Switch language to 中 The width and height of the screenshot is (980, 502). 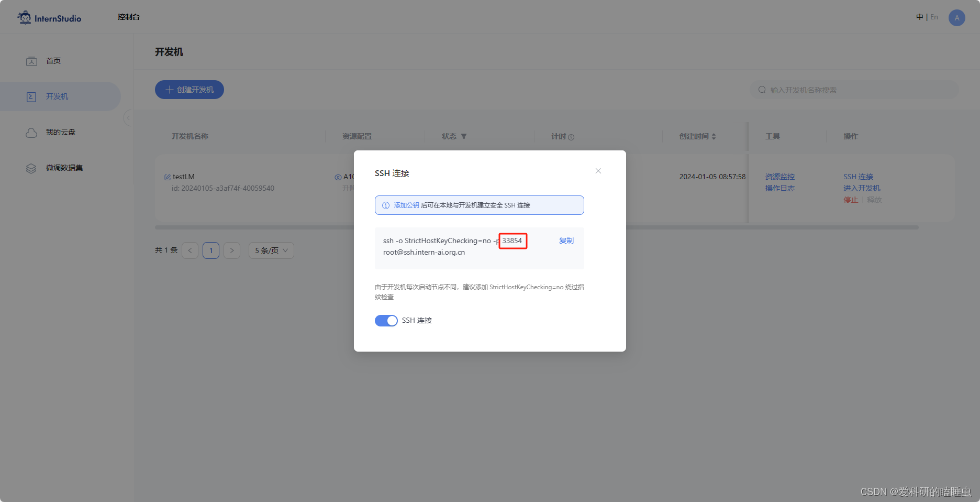(920, 17)
